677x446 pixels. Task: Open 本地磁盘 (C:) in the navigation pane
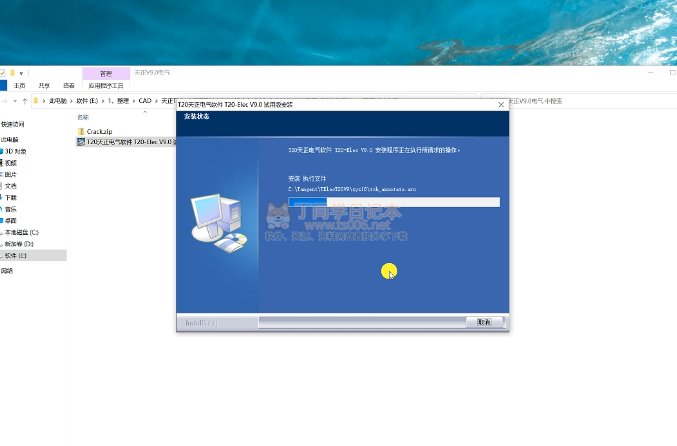pyautogui.click(x=22, y=232)
